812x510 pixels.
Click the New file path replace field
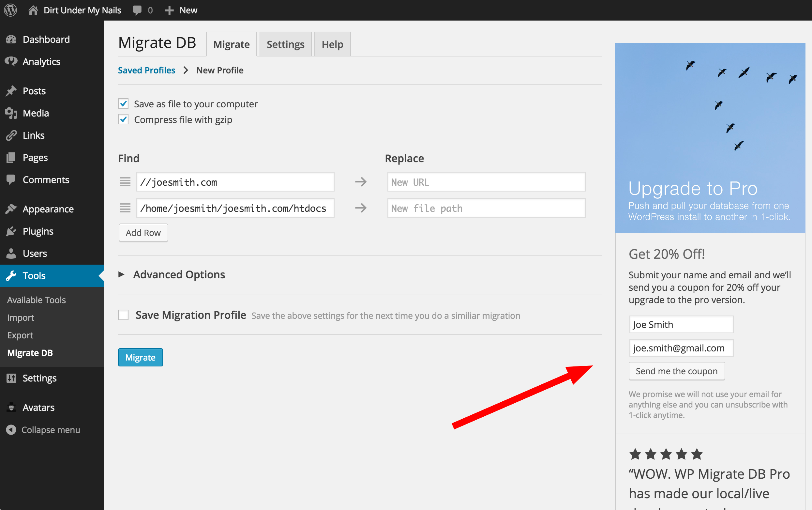(x=486, y=208)
